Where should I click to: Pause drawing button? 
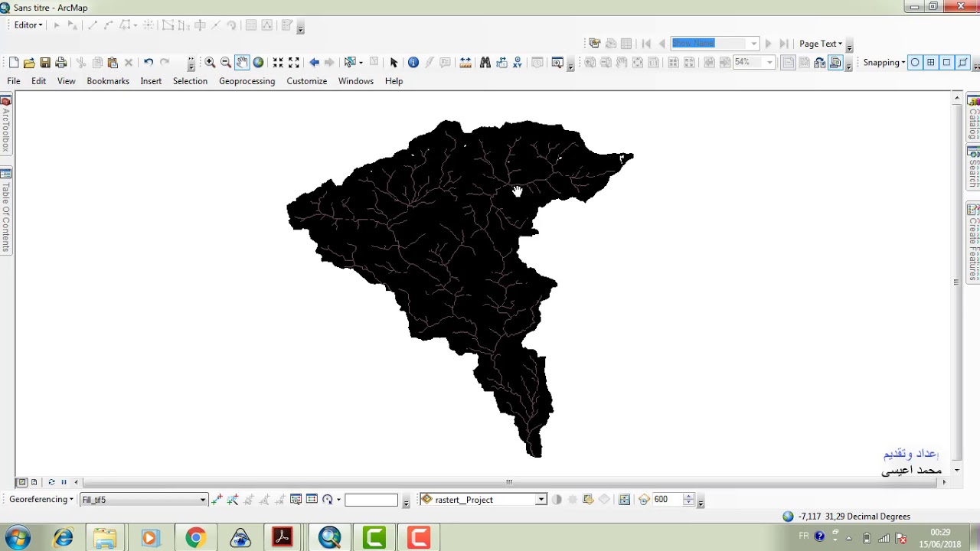[x=64, y=482]
